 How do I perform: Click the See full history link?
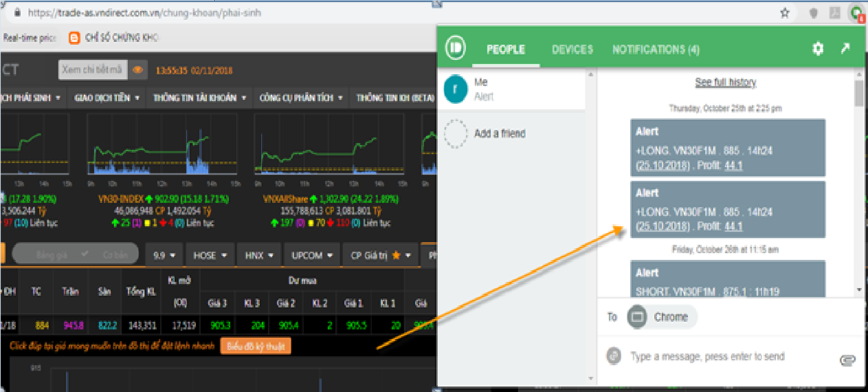725,83
